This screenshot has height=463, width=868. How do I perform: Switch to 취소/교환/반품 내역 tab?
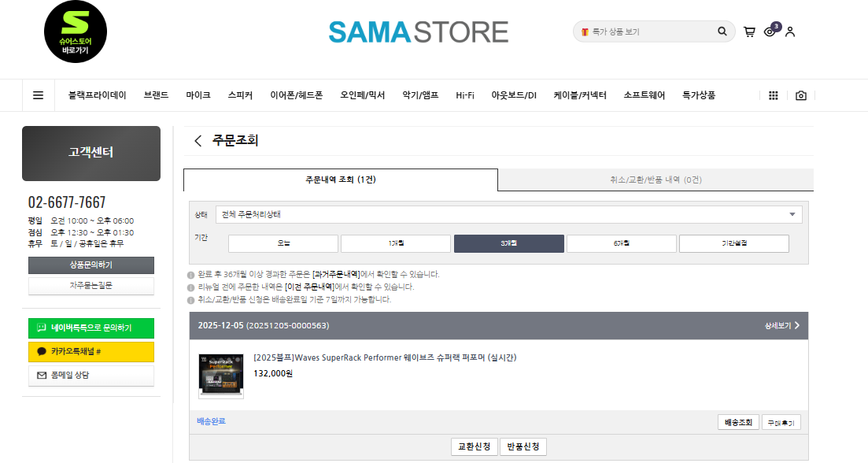[x=656, y=180]
